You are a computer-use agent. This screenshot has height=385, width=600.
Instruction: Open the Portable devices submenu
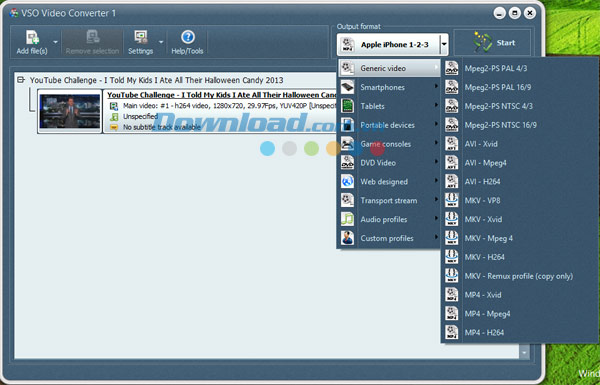[389, 125]
